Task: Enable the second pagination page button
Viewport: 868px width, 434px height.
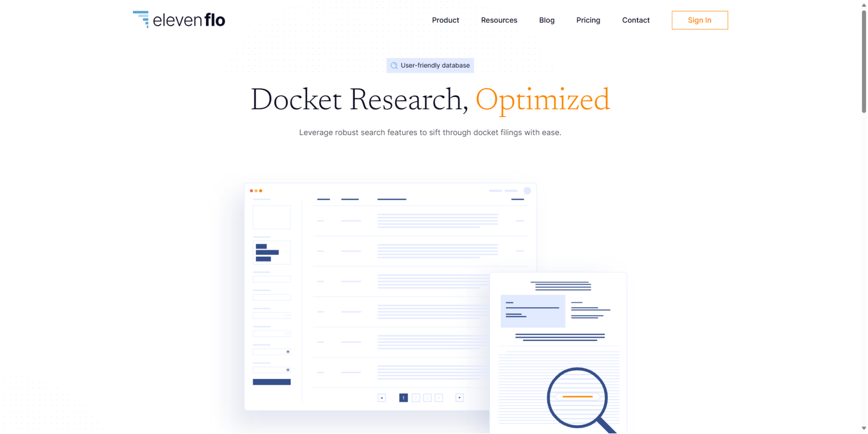Action: click(x=416, y=398)
